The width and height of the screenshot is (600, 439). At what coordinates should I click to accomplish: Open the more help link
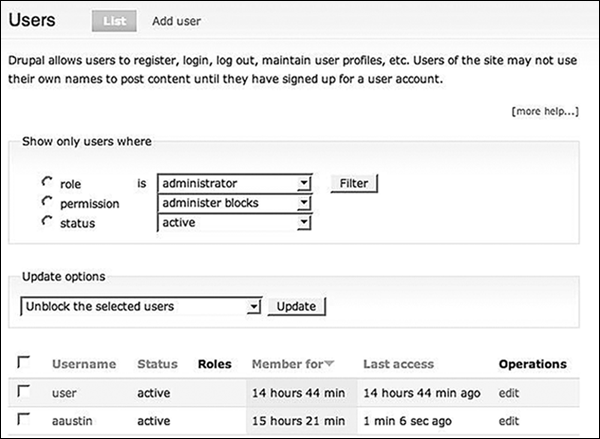pos(544,111)
